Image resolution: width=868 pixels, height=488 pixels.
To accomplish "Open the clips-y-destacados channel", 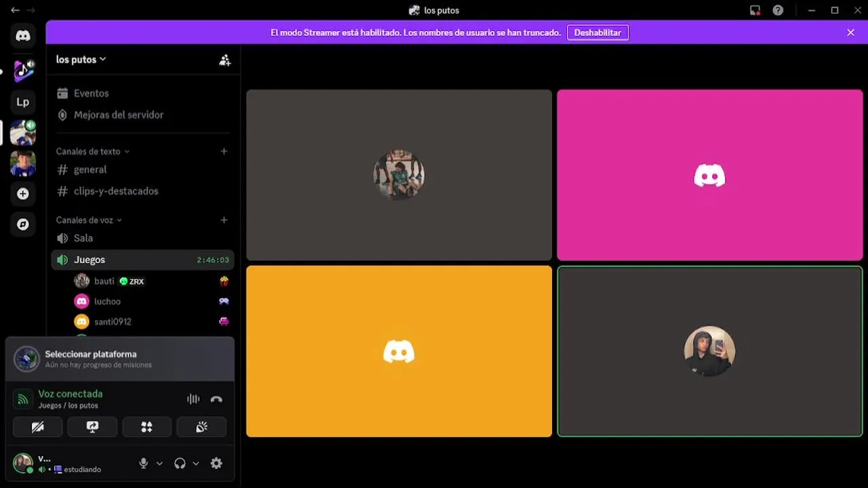I will (142, 191).
